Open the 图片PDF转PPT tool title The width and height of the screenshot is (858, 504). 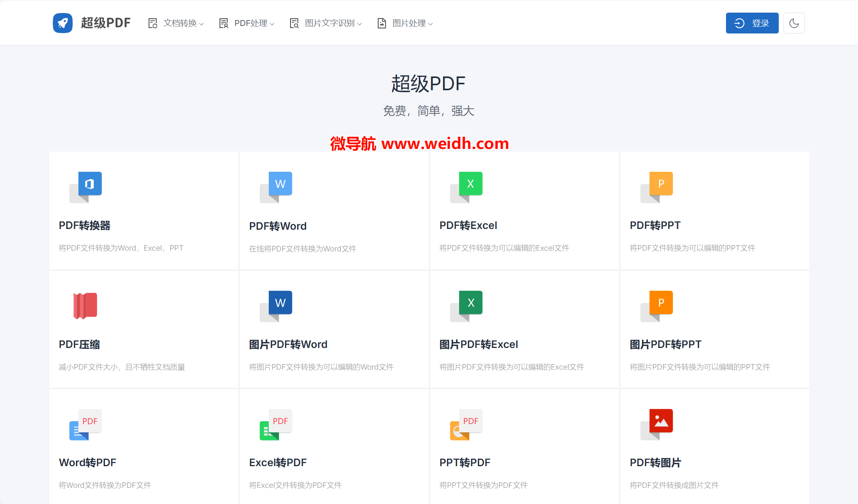(x=666, y=344)
